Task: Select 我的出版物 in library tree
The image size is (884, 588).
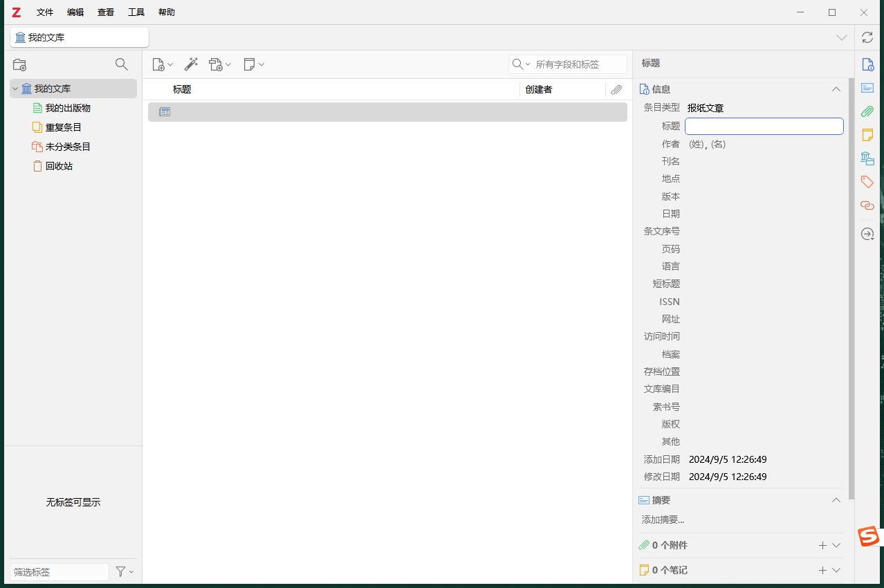Action: coord(68,108)
